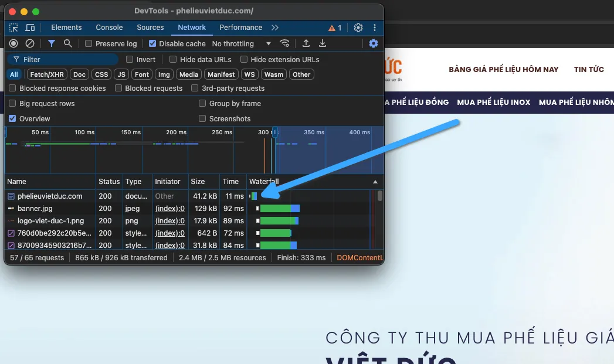The width and height of the screenshot is (614, 364).
Task: Filter by Media requests
Action: pos(189,74)
